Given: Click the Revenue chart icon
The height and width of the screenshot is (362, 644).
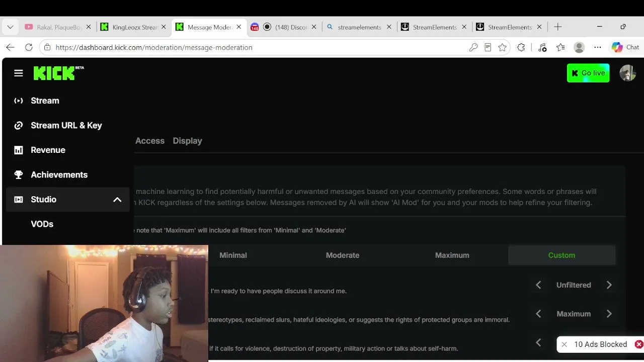Looking at the screenshot, I should tap(19, 150).
